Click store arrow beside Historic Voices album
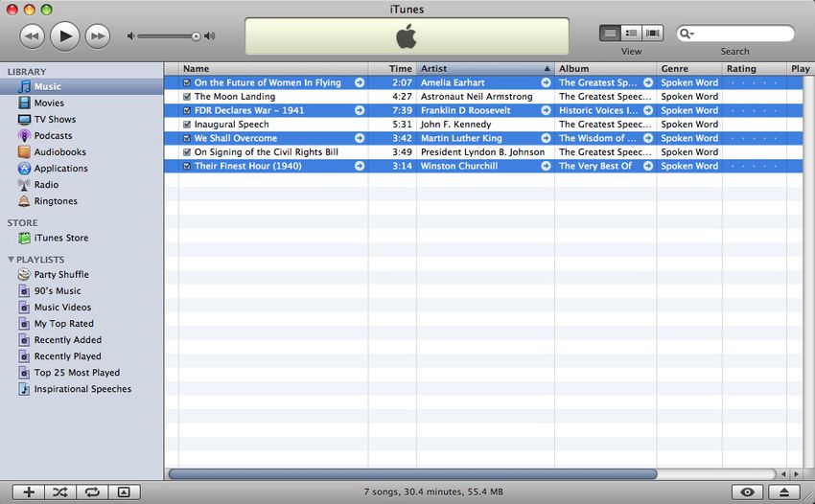The height and width of the screenshot is (504, 815). point(648,111)
